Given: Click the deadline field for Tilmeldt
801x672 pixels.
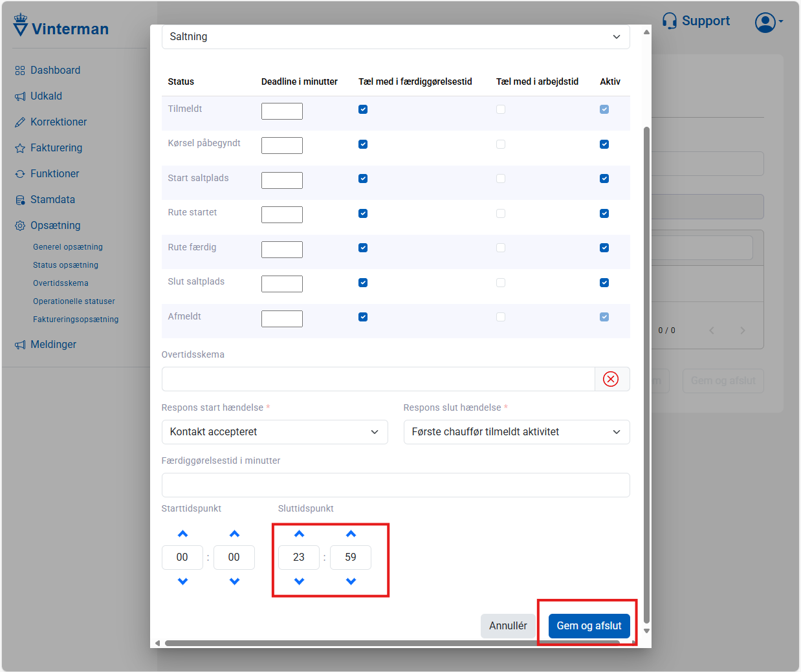Looking at the screenshot, I should 282,111.
